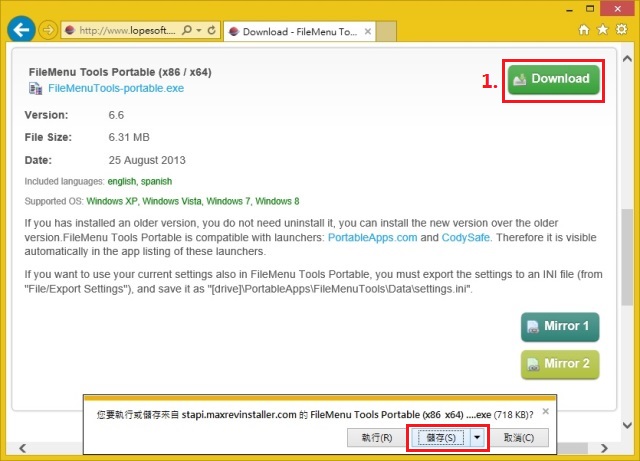The height and width of the screenshot is (461, 640).
Task: Open FileMenuTools-portable.exe link
Action: click(116, 89)
